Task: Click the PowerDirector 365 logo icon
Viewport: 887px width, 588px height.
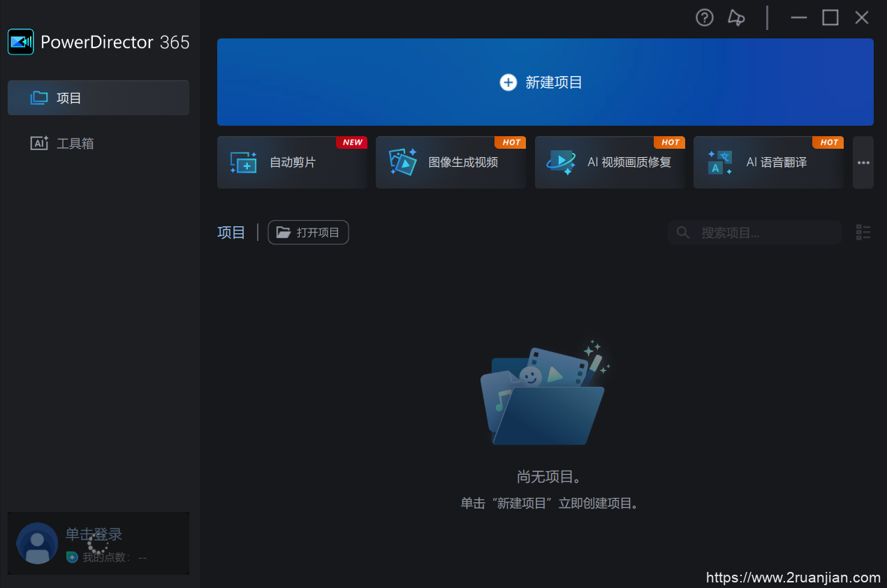Action: 21,42
